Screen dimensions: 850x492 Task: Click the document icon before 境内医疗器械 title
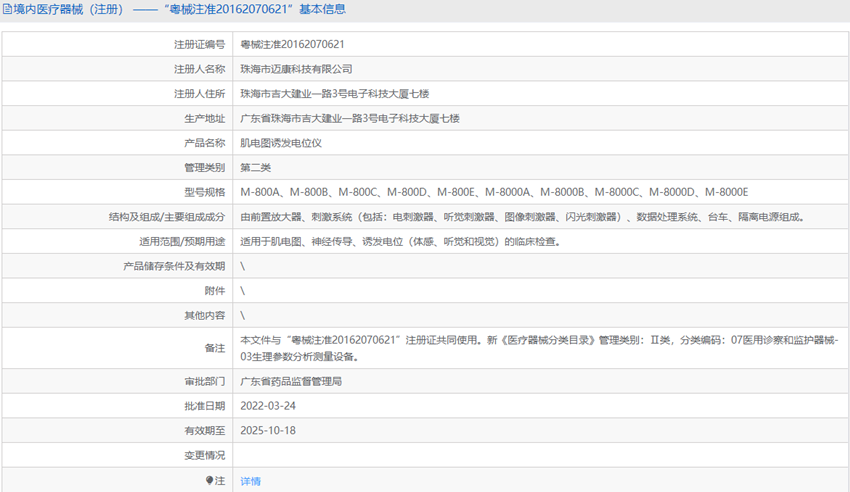tap(7, 10)
